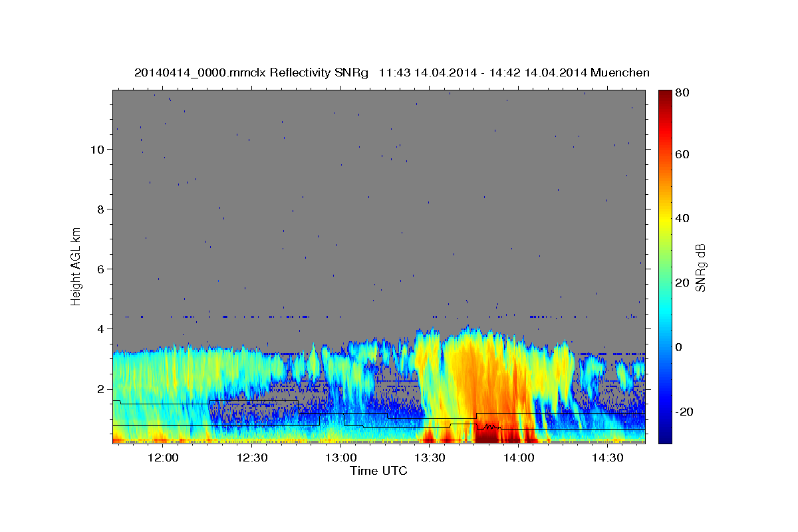
Task: Click the 14:00 time tick label
Action: pos(519,458)
